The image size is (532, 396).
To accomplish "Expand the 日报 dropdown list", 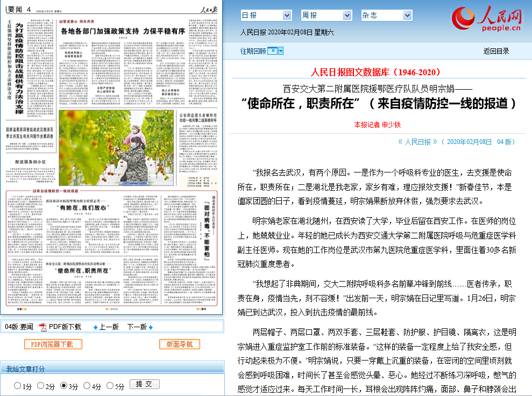I will point(287,16).
